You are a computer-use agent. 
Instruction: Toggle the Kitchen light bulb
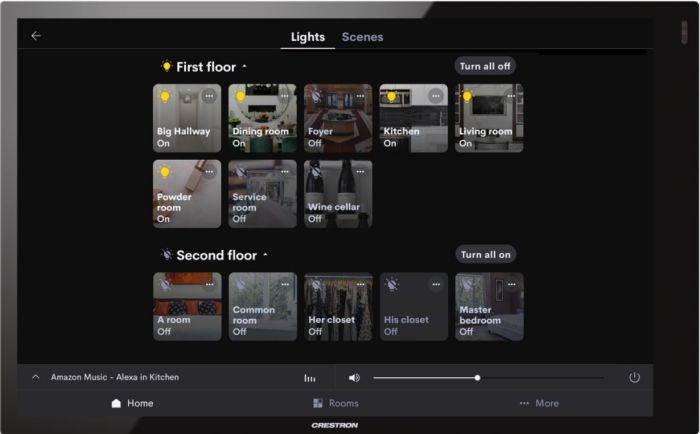pyautogui.click(x=392, y=96)
